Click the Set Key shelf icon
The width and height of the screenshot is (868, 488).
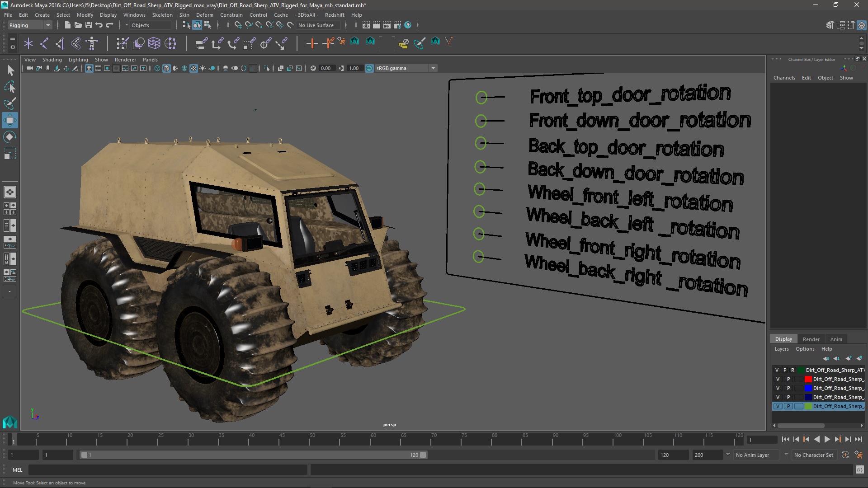tap(312, 43)
